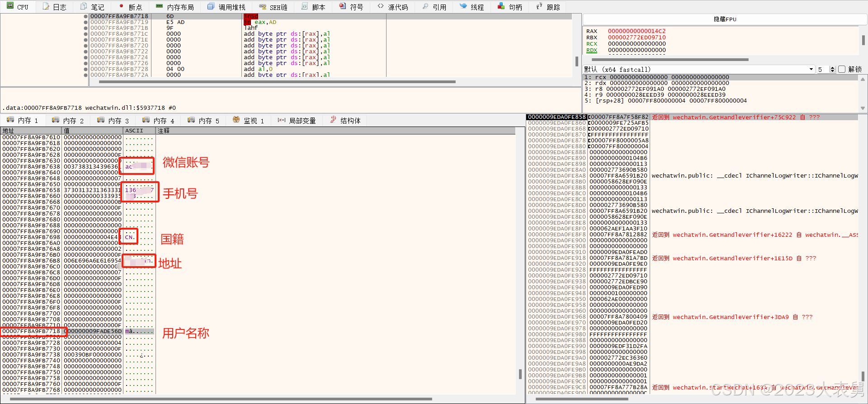Select argument row '5: [rsp+28]'
Image resolution: width=868 pixels, height=404 pixels.
point(721,101)
